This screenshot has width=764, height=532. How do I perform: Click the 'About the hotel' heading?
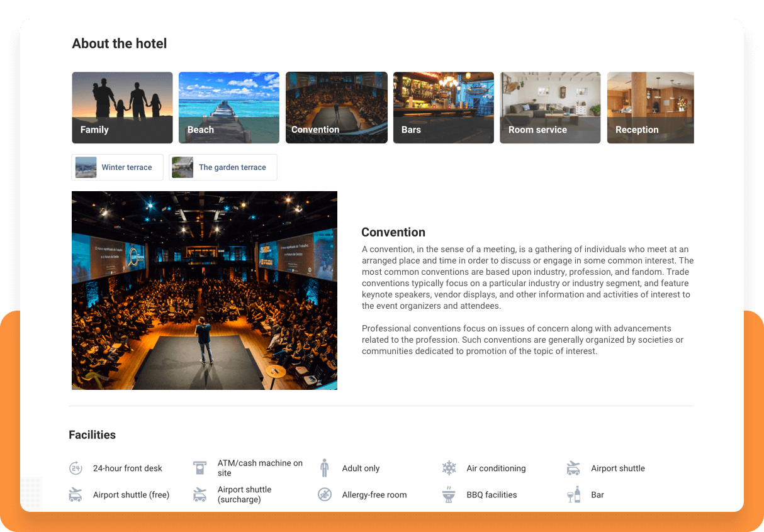(x=120, y=43)
